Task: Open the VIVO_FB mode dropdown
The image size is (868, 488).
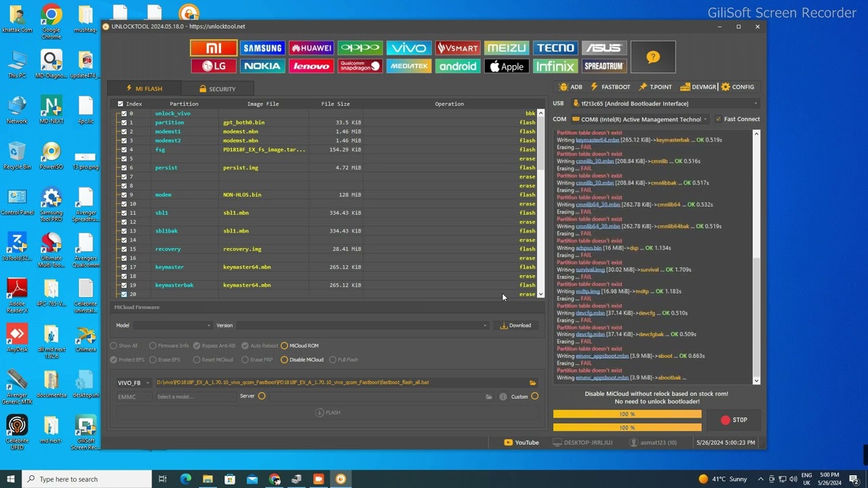Action: [x=133, y=383]
